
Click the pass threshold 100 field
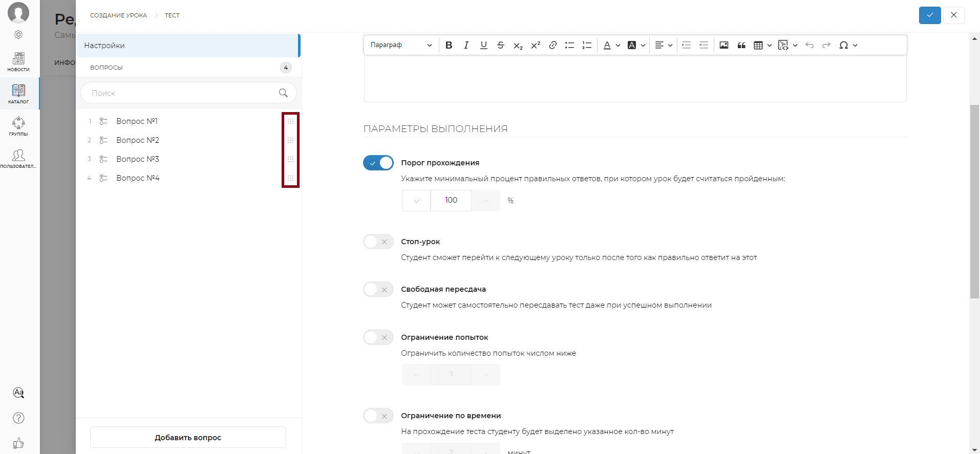pos(451,201)
